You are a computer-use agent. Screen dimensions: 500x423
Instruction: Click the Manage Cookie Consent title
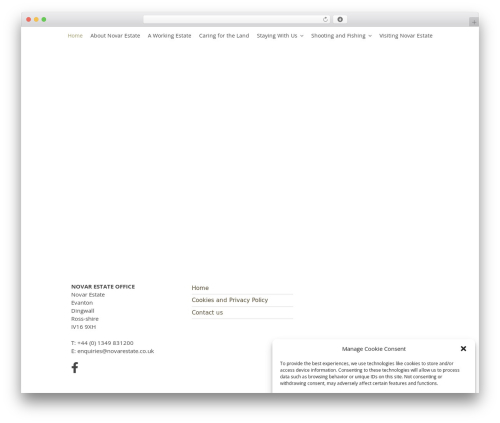pyautogui.click(x=374, y=349)
